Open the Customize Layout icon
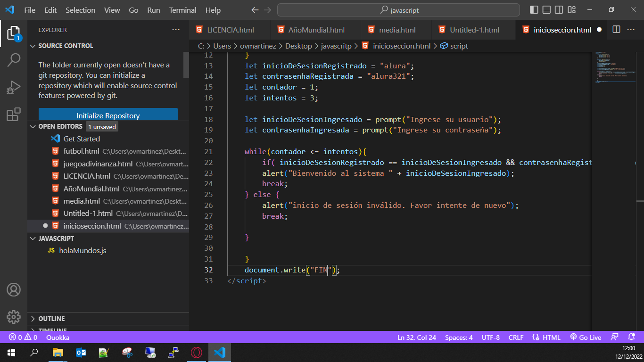 click(x=572, y=10)
